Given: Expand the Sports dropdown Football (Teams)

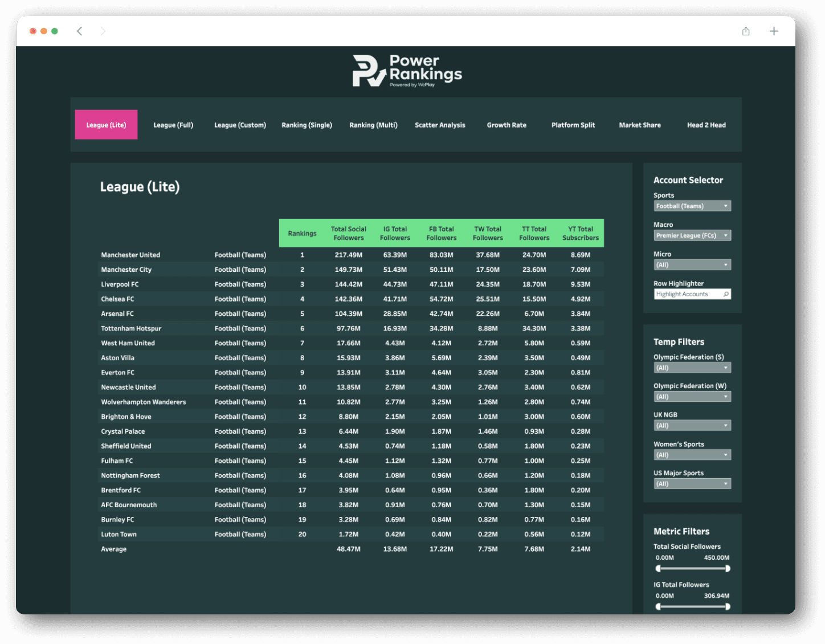Looking at the screenshot, I should coord(692,206).
